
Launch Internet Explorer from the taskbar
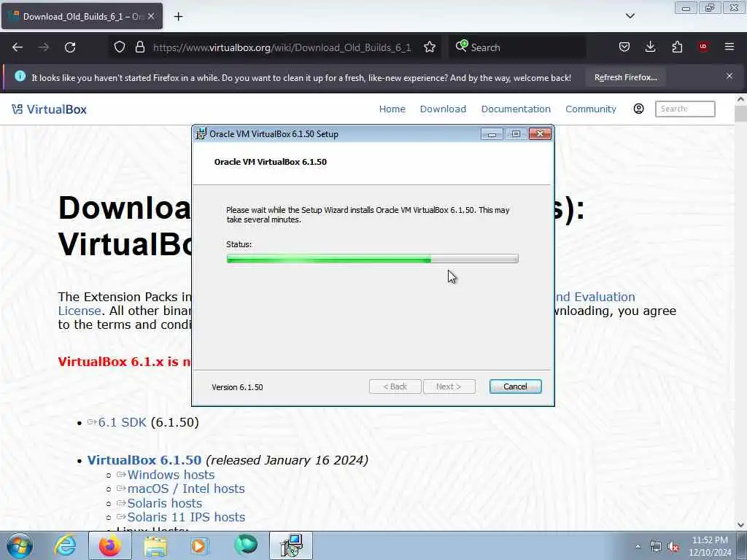[x=65, y=545]
